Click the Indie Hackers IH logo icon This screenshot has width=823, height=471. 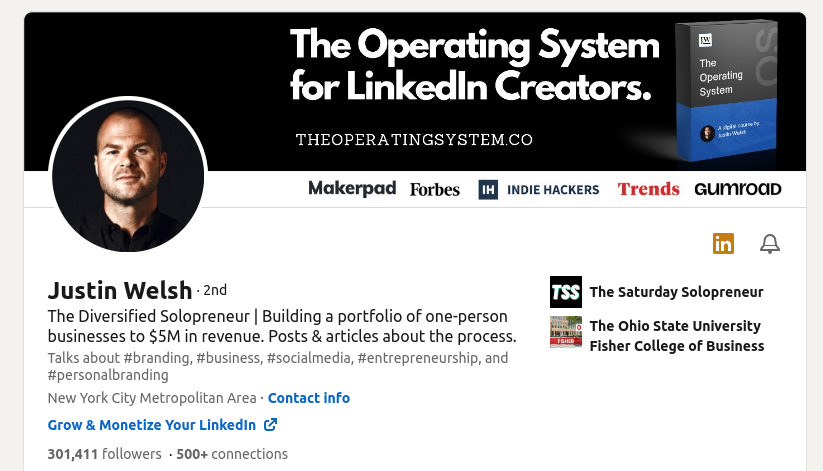488,190
